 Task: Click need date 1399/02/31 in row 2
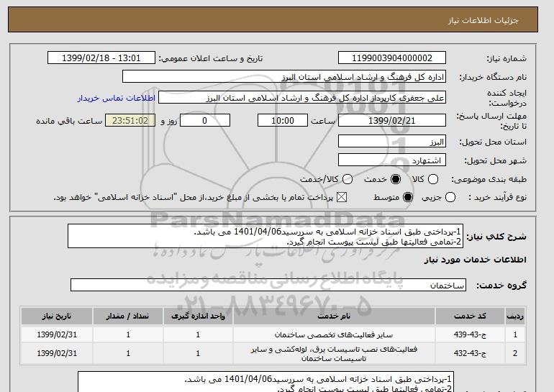[x=57, y=353]
